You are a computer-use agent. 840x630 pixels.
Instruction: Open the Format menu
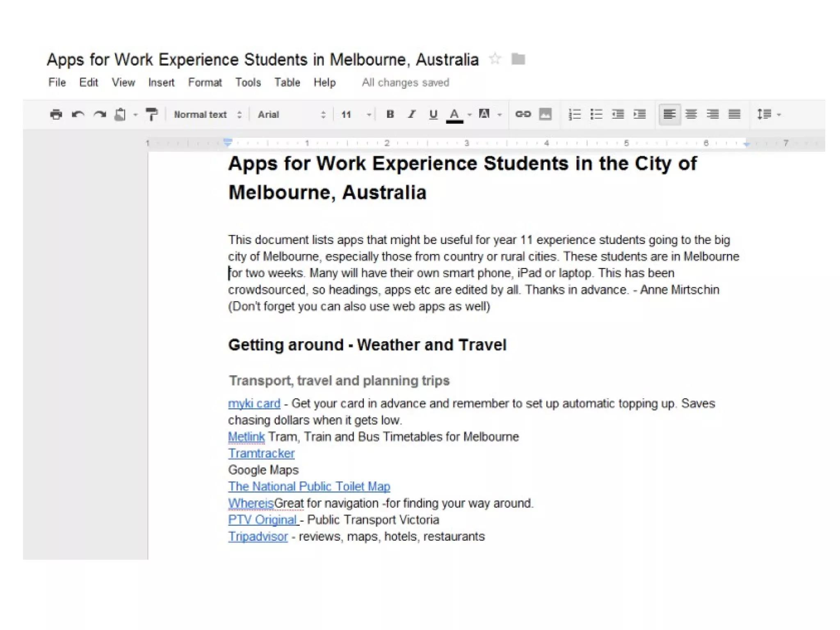205,82
